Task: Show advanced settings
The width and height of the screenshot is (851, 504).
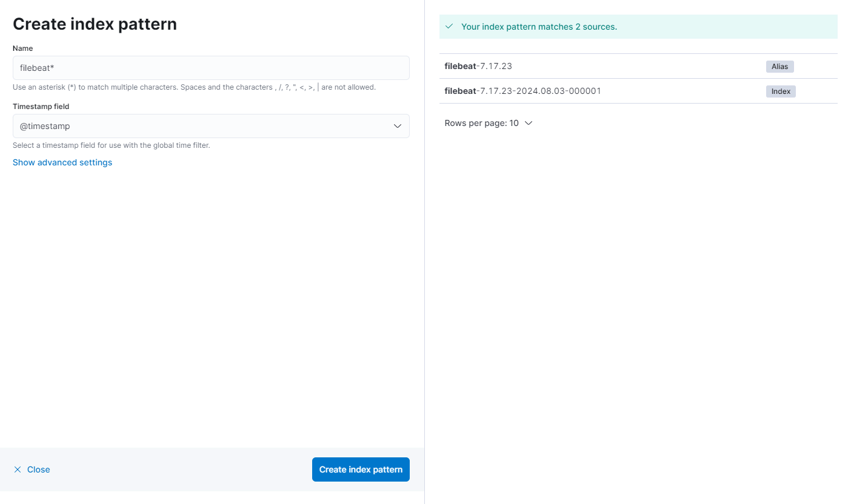Action: [62, 162]
